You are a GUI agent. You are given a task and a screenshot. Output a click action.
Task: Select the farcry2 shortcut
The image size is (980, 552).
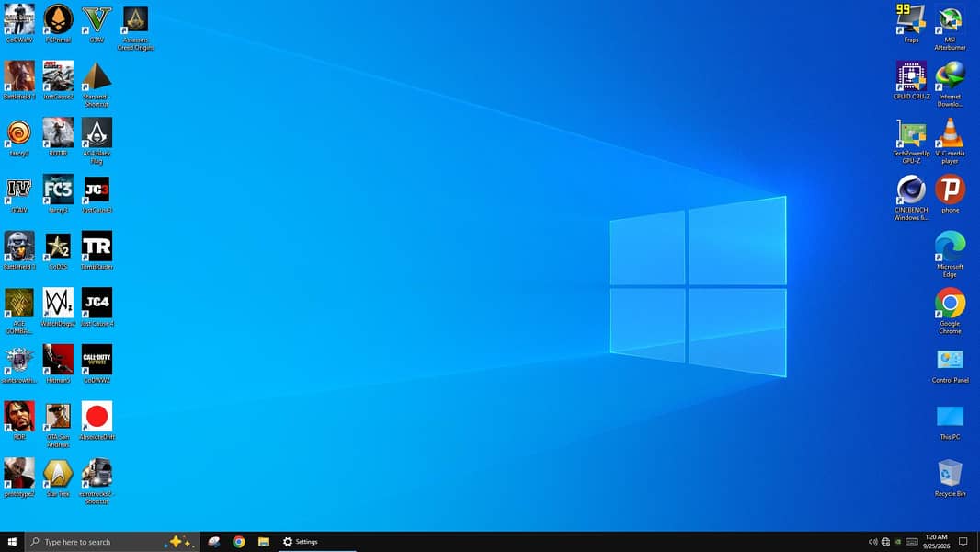[x=19, y=132]
